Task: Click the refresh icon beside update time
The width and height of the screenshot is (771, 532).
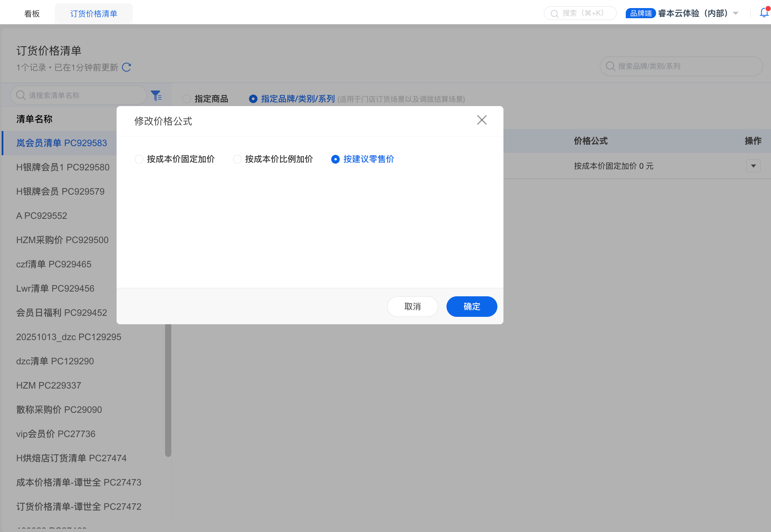Action: coord(127,67)
